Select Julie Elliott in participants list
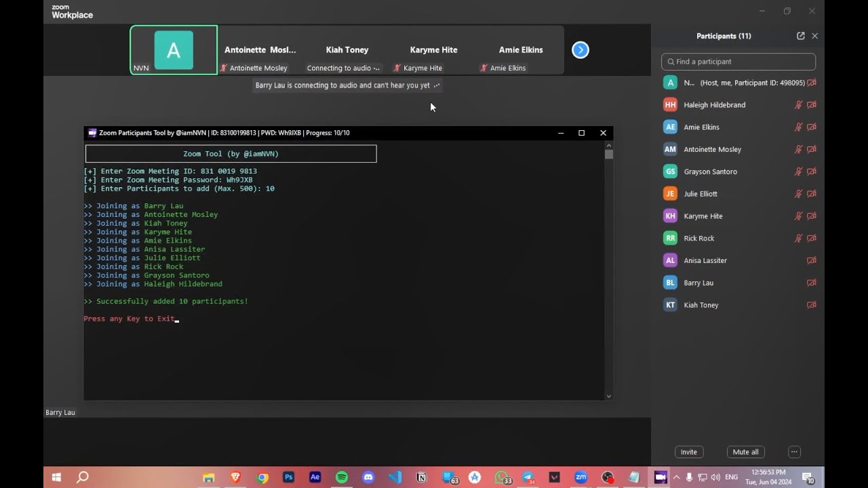 [x=738, y=194]
